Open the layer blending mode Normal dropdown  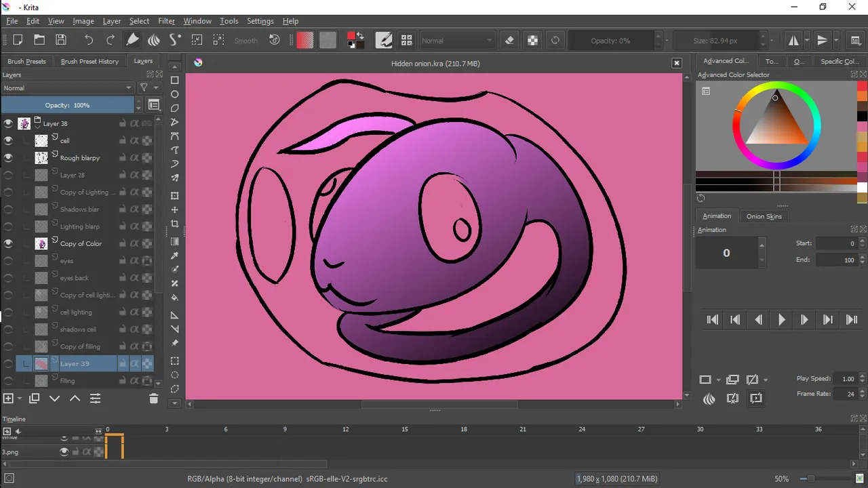(67, 88)
